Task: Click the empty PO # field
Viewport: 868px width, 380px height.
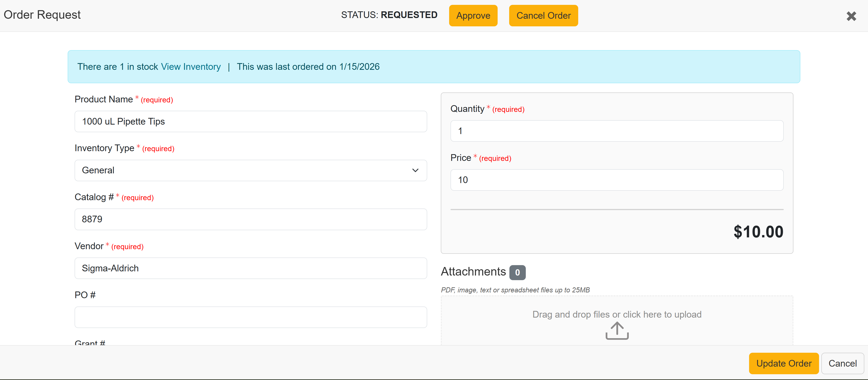Action: pyautogui.click(x=250, y=317)
